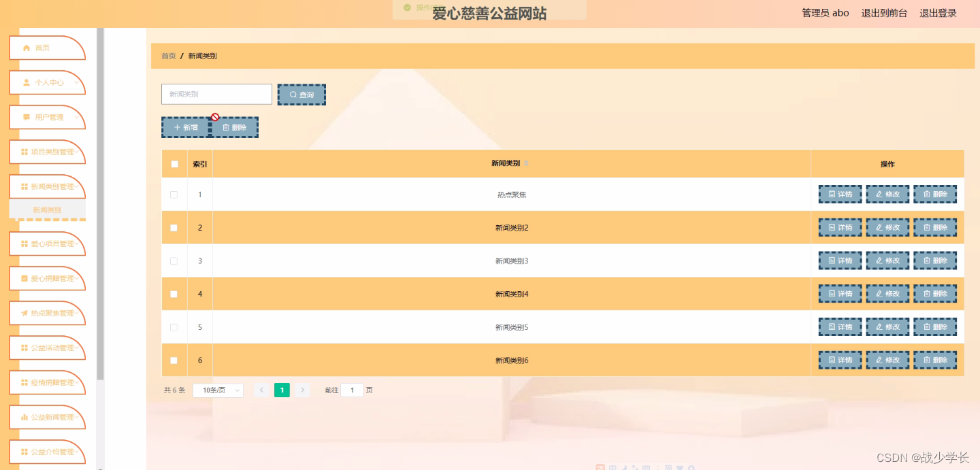Click the grid icon beside 疫情捐赠管理

pyautogui.click(x=24, y=382)
